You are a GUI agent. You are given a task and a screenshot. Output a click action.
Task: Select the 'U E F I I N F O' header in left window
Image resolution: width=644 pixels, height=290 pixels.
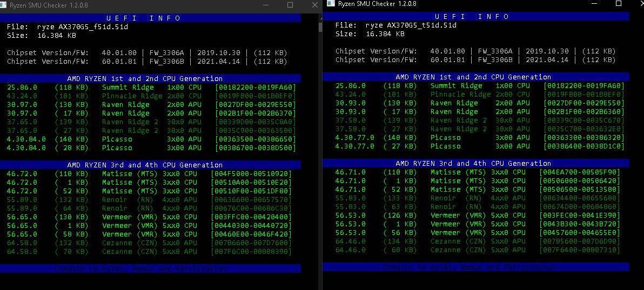(x=143, y=18)
